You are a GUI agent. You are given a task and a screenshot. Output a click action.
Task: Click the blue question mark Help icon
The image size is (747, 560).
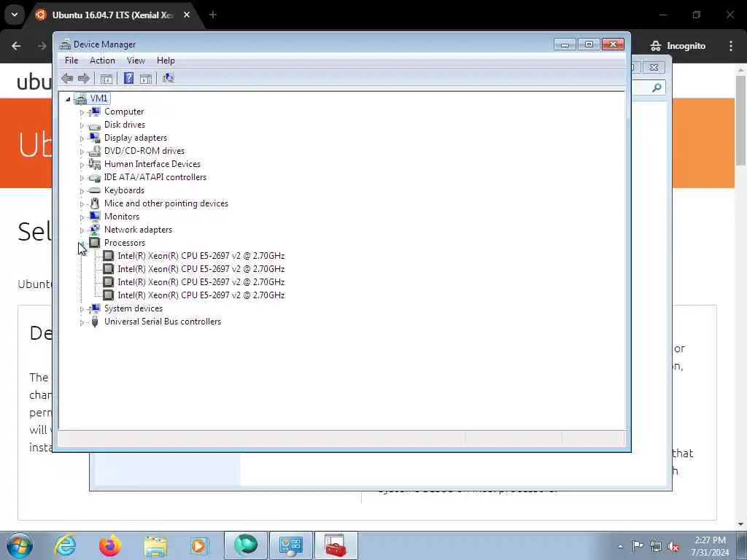[x=128, y=78]
